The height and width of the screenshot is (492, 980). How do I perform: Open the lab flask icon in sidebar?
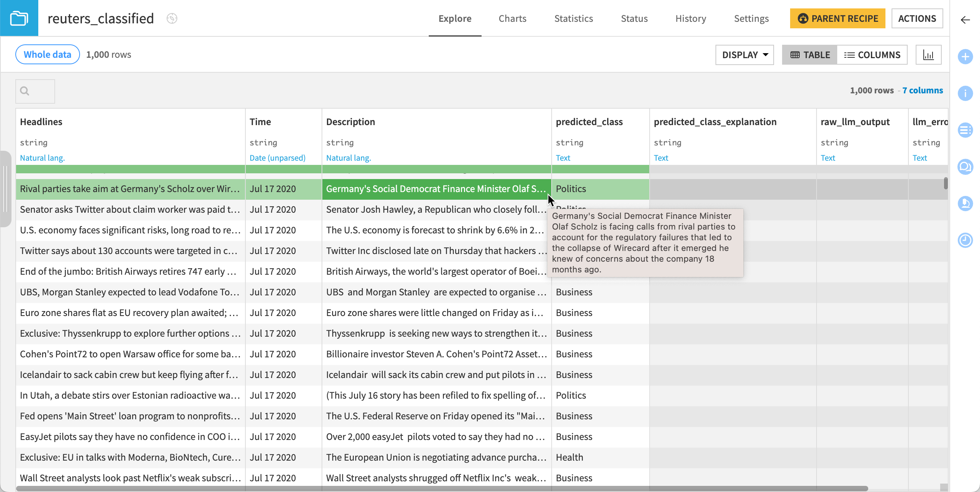(x=965, y=204)
